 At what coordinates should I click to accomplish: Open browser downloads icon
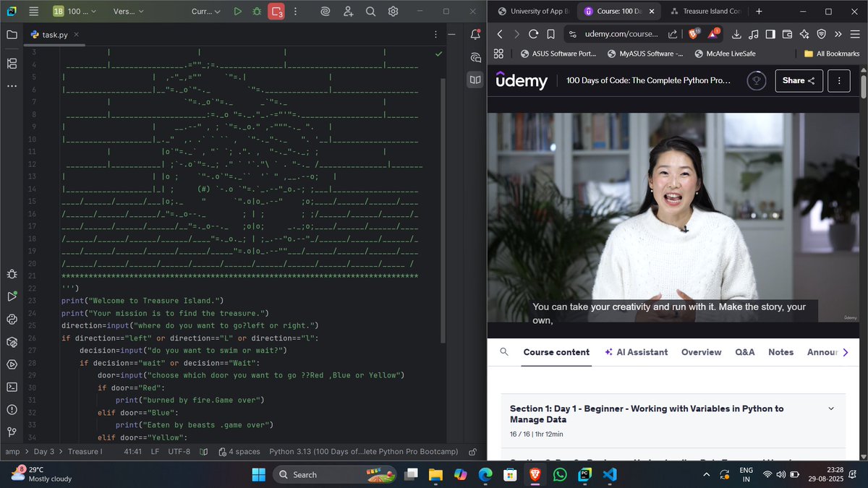coord(736,34)
